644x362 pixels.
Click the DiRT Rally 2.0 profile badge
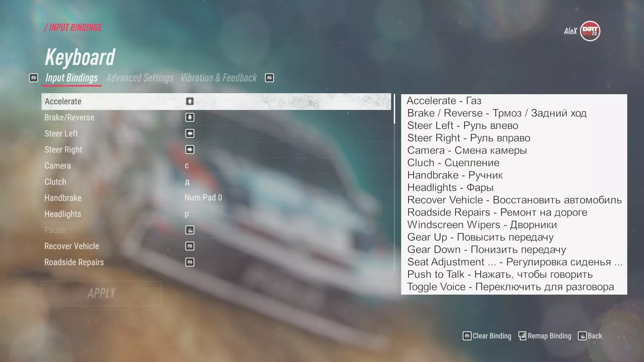(590, 31)
